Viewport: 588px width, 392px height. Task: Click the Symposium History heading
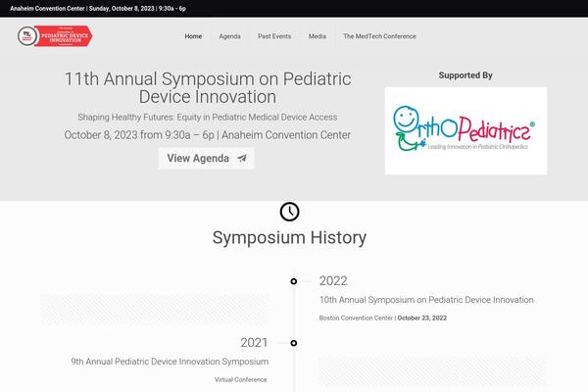pos(289,237)
